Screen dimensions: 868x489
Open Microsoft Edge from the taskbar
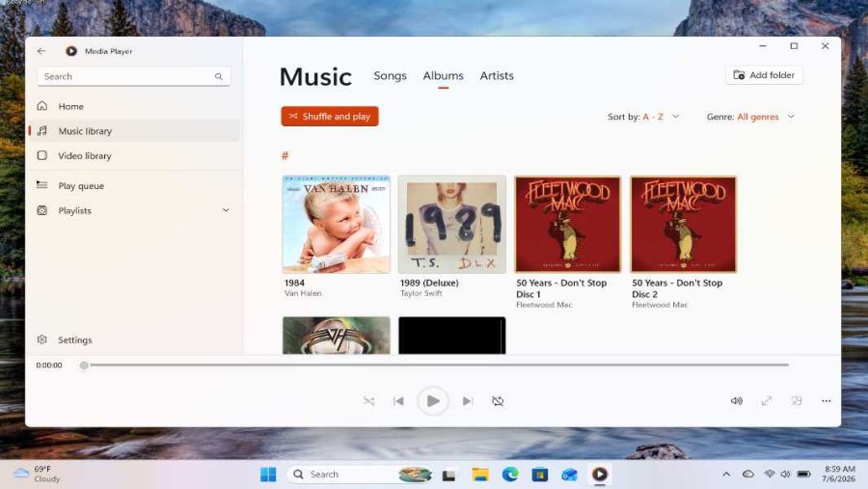coord(510,475)
